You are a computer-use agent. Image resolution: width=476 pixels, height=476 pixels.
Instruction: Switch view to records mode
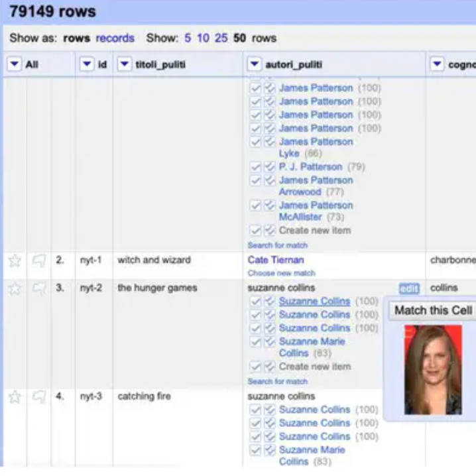[115, 38]
